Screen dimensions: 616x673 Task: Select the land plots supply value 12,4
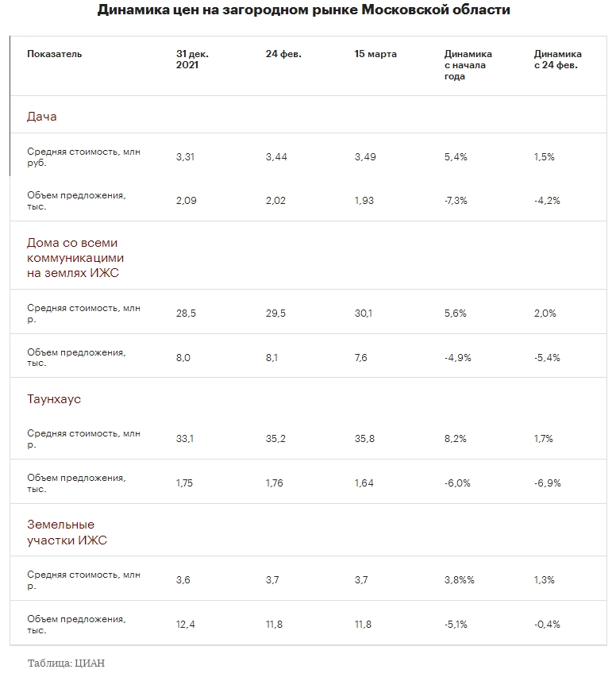click(x=186, y=625)
